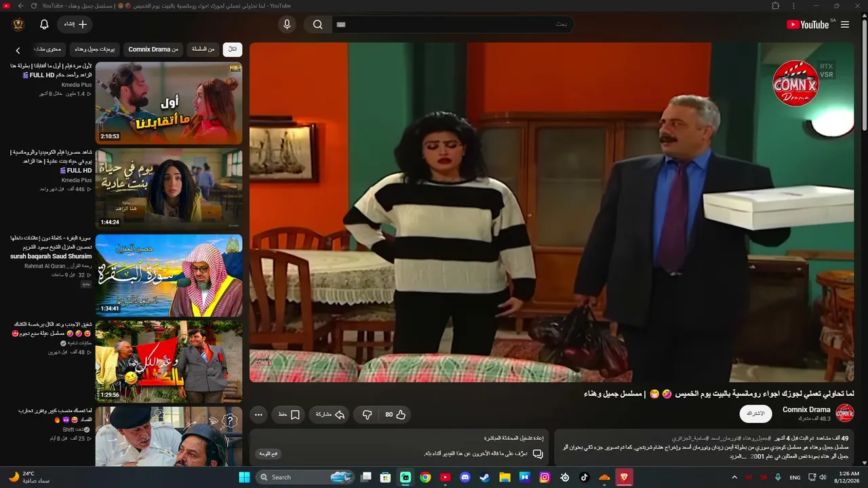This screenshot has height=488, width=868.
Task: Save video with the حفظ bookmark button
Action: tap(290, 415)
